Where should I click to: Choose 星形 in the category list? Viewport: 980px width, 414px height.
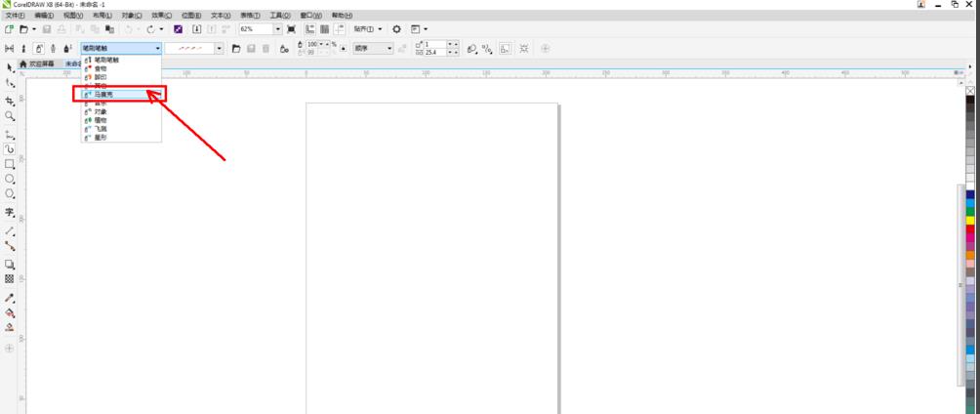[121, 137]
